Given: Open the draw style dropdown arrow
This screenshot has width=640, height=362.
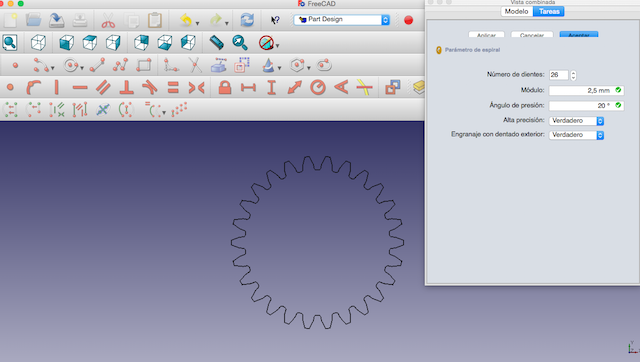Looking at the screenshot, I should pyautogui.click(x=278, y=46).
